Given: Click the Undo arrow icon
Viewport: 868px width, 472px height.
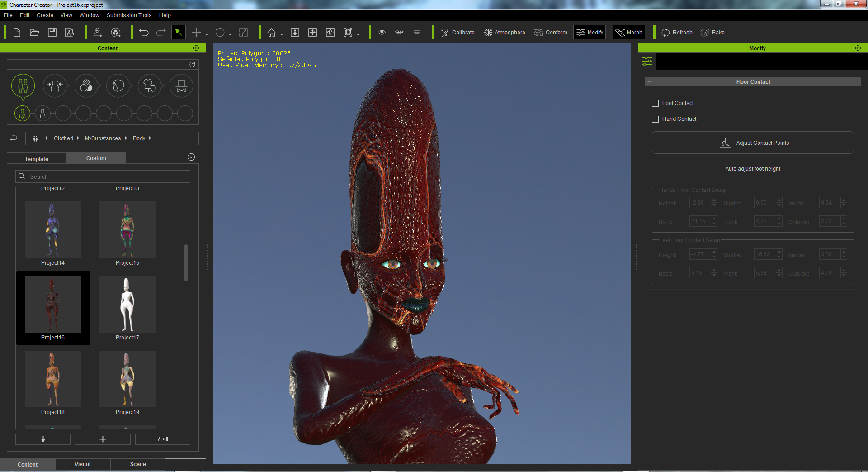Looking at the screenshot, I should (144, 33).
